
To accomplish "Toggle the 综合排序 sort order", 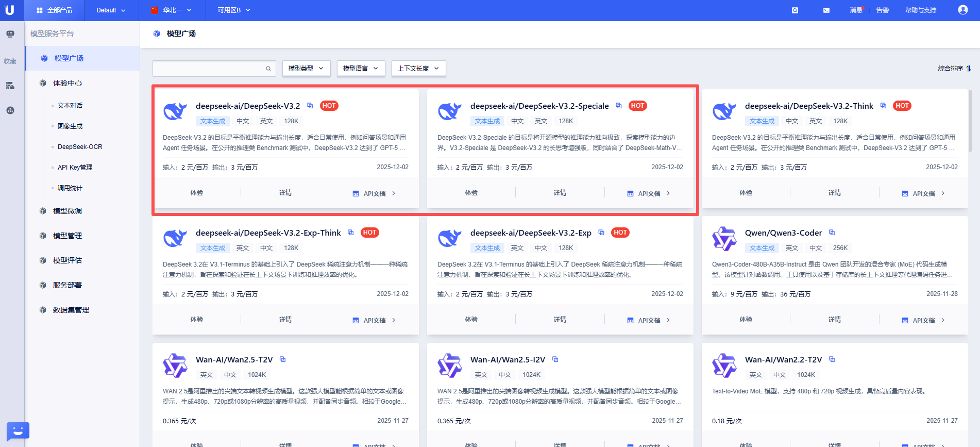I will point(954,69).
